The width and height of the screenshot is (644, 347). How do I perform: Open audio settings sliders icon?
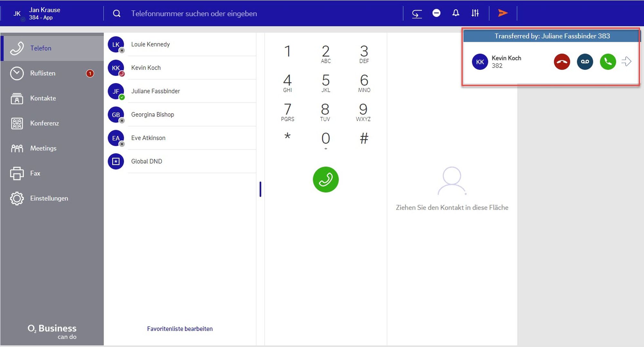475,13
